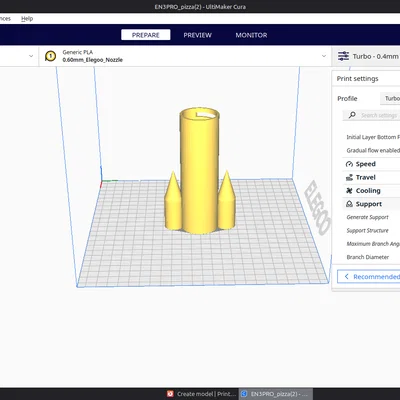This screenshot has width=400, height=400.
Task: Select the Maximum Branch Angle setting
Action: click(373, 244)
